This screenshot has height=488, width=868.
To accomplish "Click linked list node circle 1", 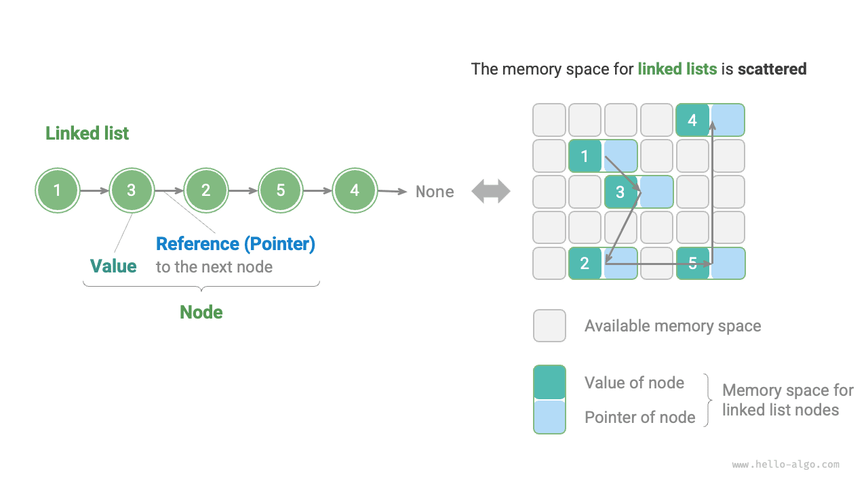I will pyautogui.click(x=58, y=190).
